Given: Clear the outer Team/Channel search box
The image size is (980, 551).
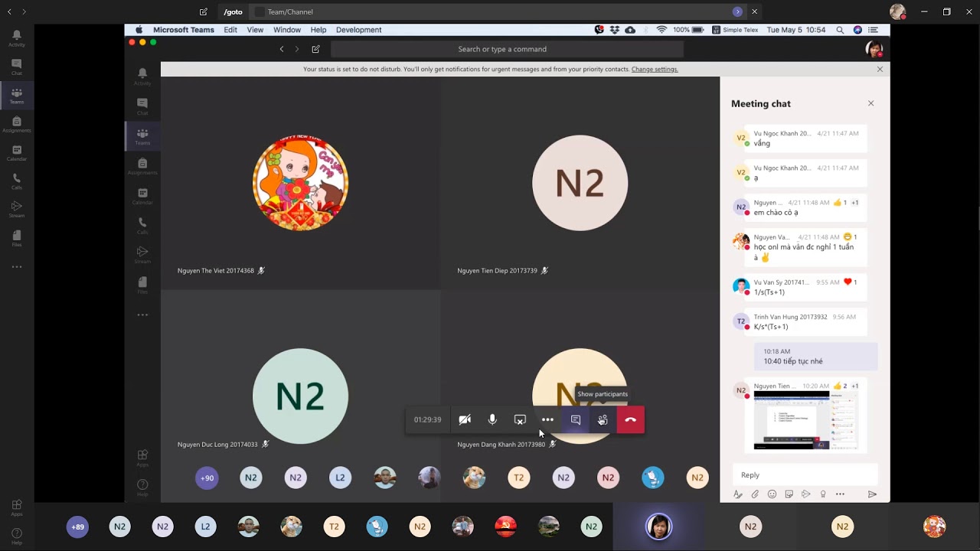Looking at the screenshot, I should tap(754, 11).
